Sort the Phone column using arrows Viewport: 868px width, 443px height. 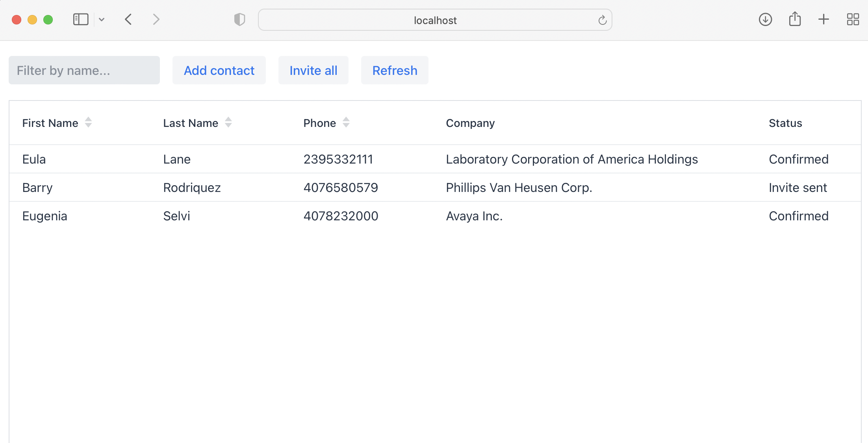tap(346, 123)
